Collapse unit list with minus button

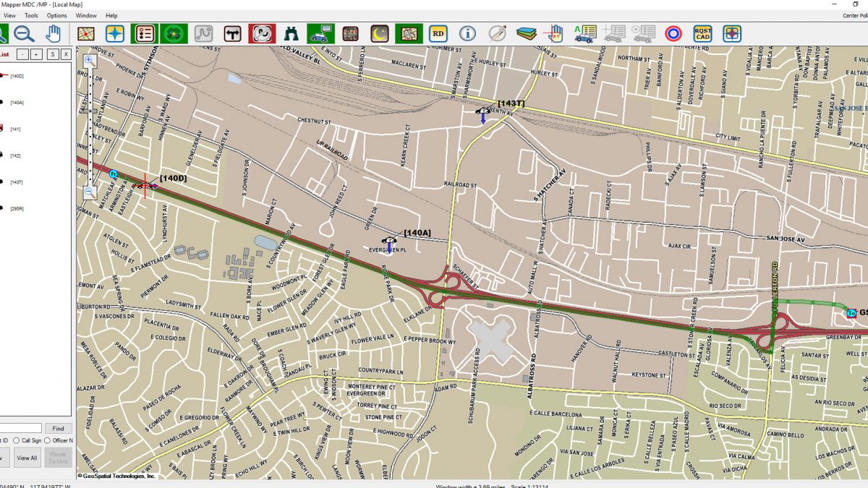pos(22,54)
